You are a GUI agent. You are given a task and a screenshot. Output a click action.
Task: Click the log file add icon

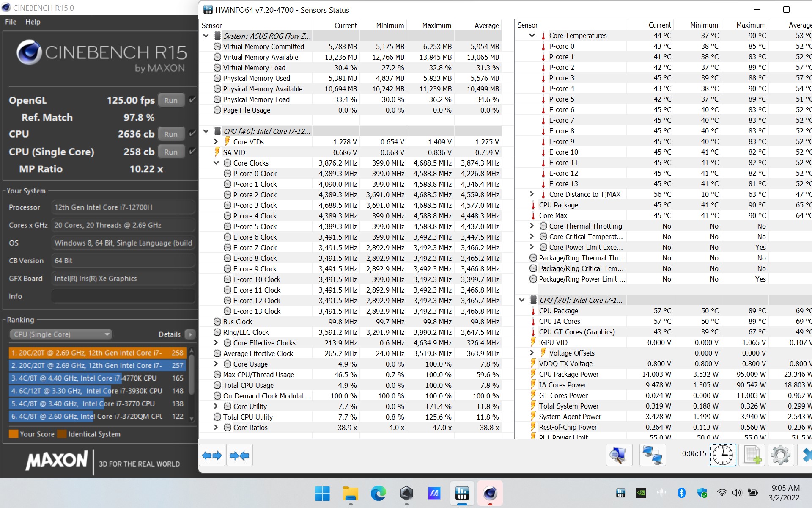pyautogui.click(x=752, y=456)
